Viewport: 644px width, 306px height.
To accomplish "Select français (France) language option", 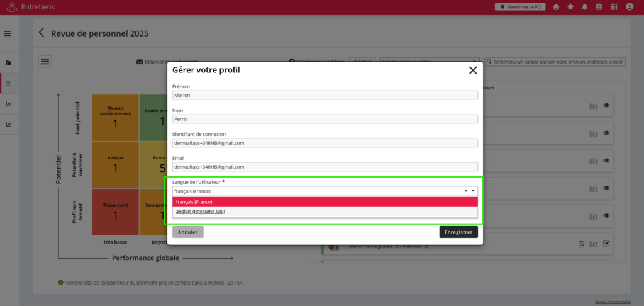I will click(325, 201).
